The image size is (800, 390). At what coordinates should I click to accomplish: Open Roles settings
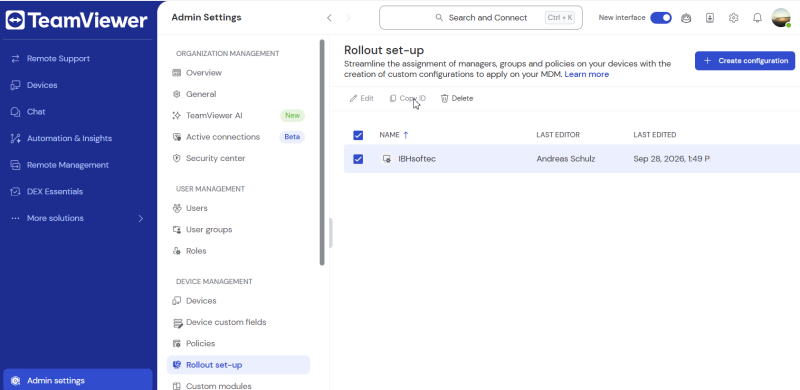[x=196, y=251]
